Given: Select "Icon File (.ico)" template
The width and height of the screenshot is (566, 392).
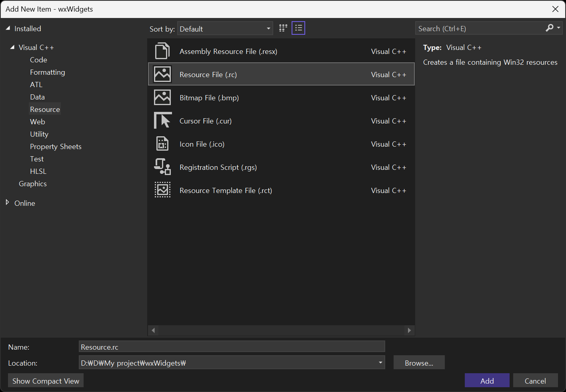Looking at the screenshot, I should tap(281, 144).
